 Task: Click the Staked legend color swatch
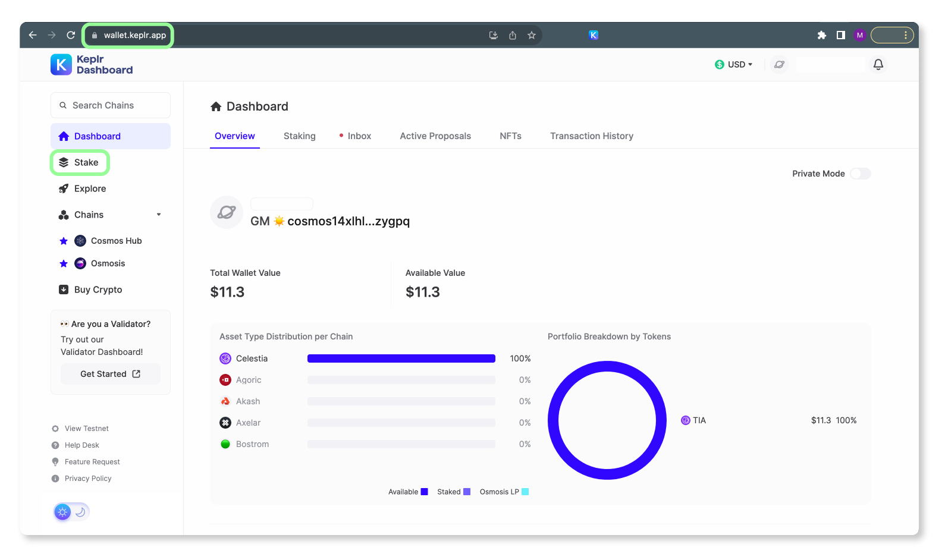[467, 492]
